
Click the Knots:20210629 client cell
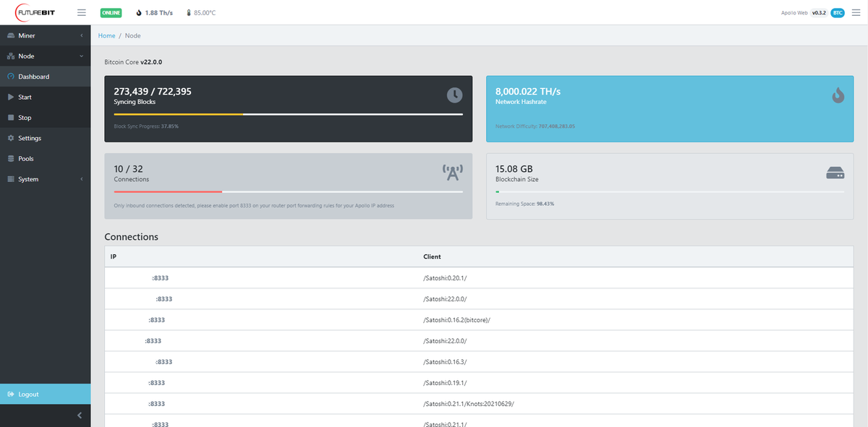tap(468, 403)
